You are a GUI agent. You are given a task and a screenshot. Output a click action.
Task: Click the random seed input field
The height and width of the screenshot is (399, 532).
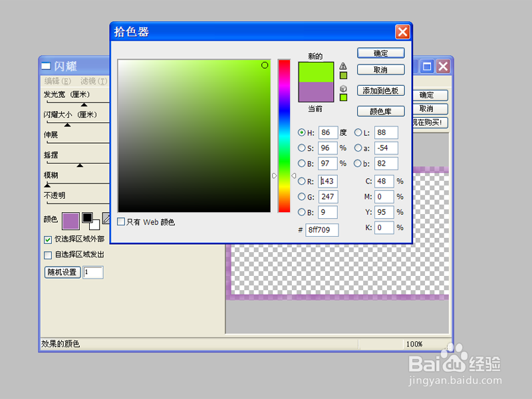93,272
